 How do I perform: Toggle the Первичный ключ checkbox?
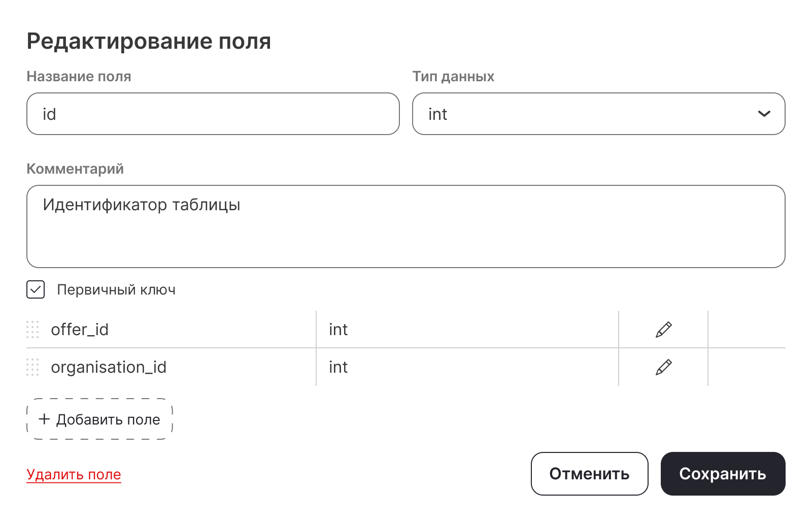coord(36,290)
